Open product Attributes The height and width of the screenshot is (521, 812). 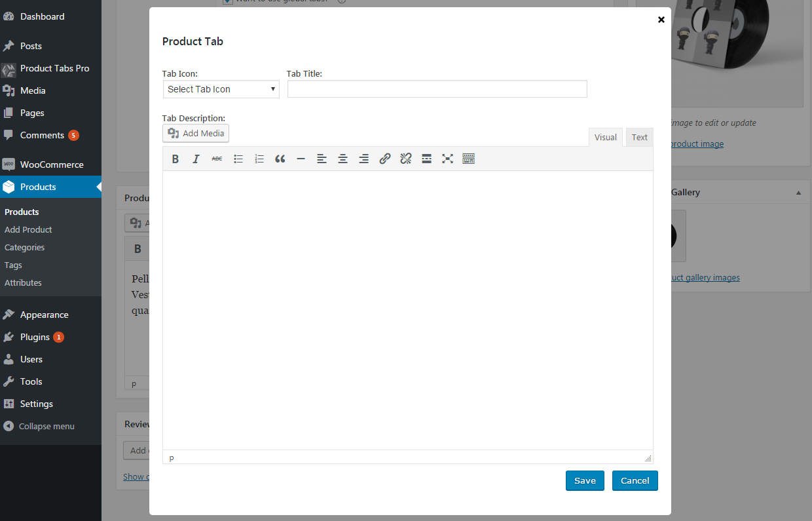(23, 282)
